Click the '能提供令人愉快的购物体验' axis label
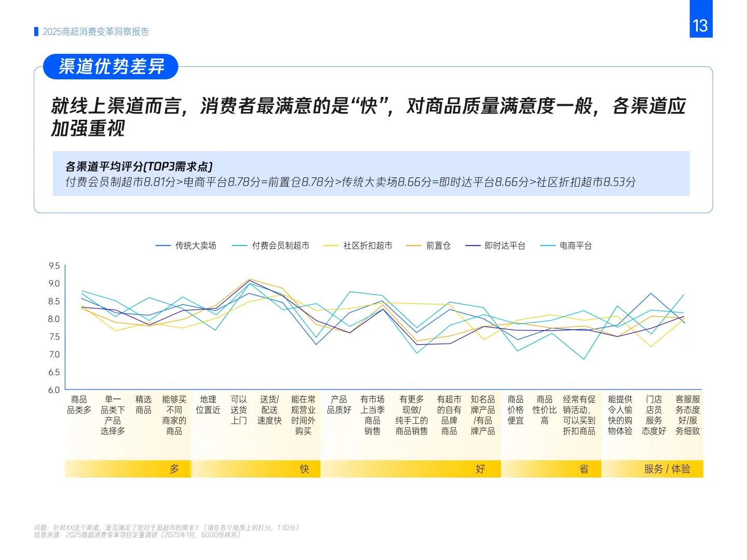 tap(620, 415)
